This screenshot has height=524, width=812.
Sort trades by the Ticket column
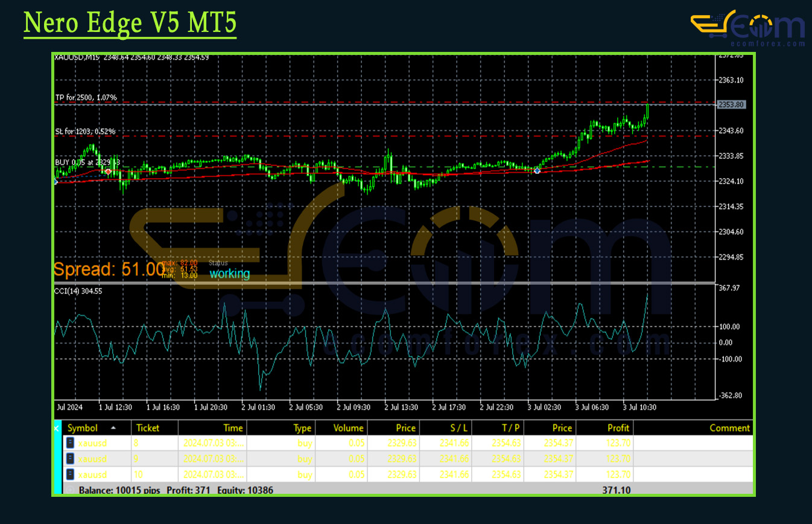(x=148, y=428)
